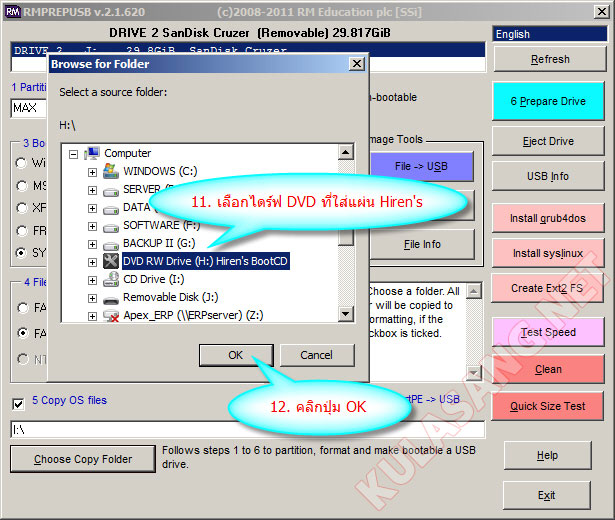
Task: Expand the Removable Disk (J:) node
Action: (x=92, y=298)
